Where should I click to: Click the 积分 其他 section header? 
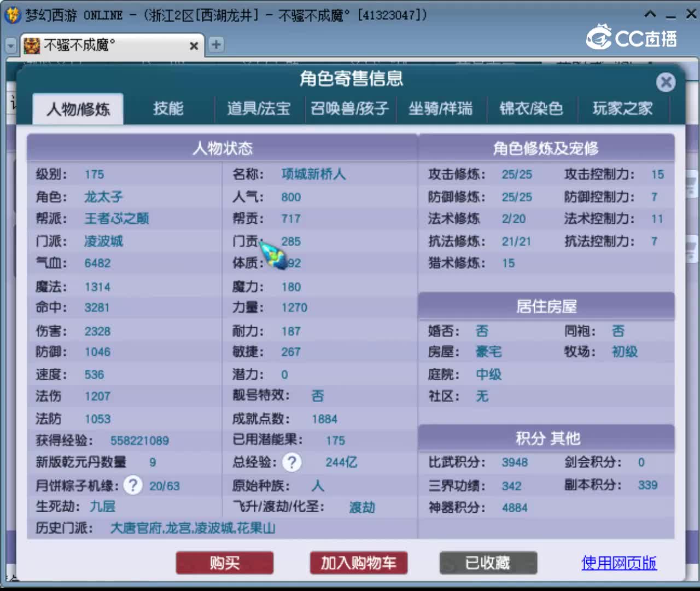[546, 438]
